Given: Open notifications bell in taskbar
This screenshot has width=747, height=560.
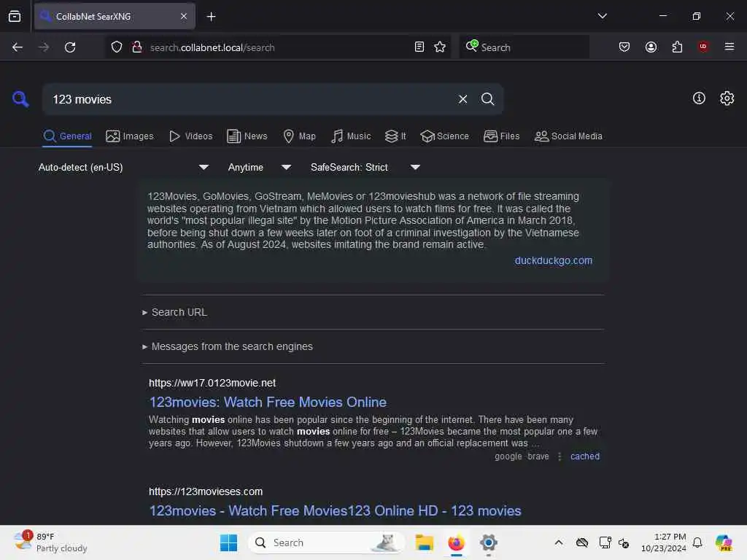Looking at the screenshot, I should click(697, 542).
